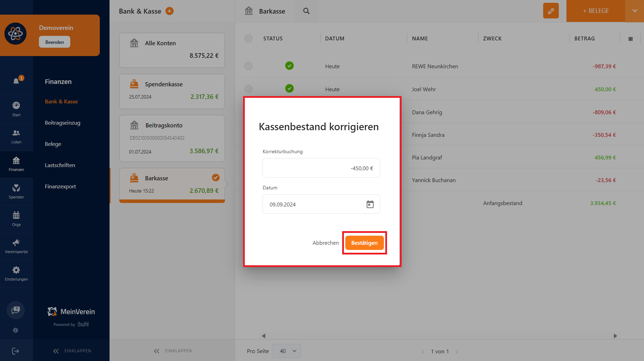
Task: Open Spenden heart icon
Action: pyautogui.click(x=16, y=188)
